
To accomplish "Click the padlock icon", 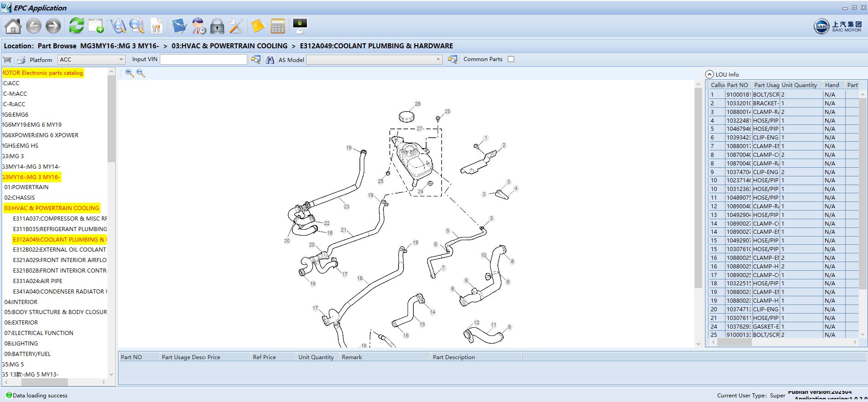I will coord(217,26).
